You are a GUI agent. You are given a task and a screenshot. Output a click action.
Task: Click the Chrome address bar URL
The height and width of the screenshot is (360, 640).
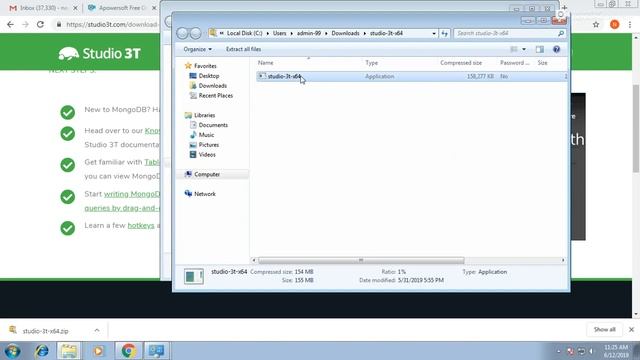coord(111,24)
